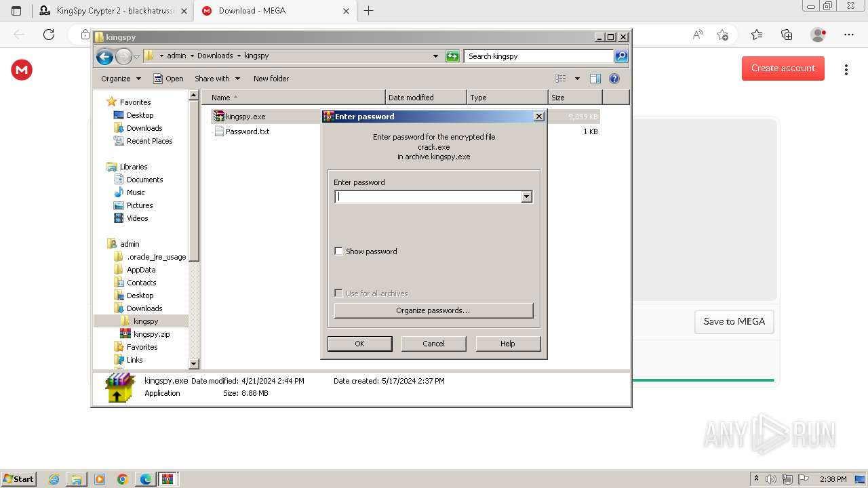Image resolution: width=868 pixels, height=488 pixels.
Task: Open the Videos library
Action: (x=137, y=218)
